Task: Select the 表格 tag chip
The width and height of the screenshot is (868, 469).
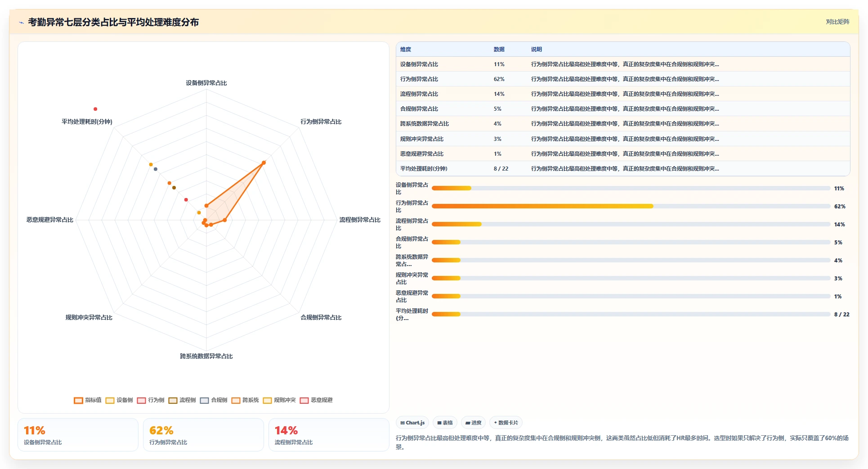Action: click(x=445, y=423)
